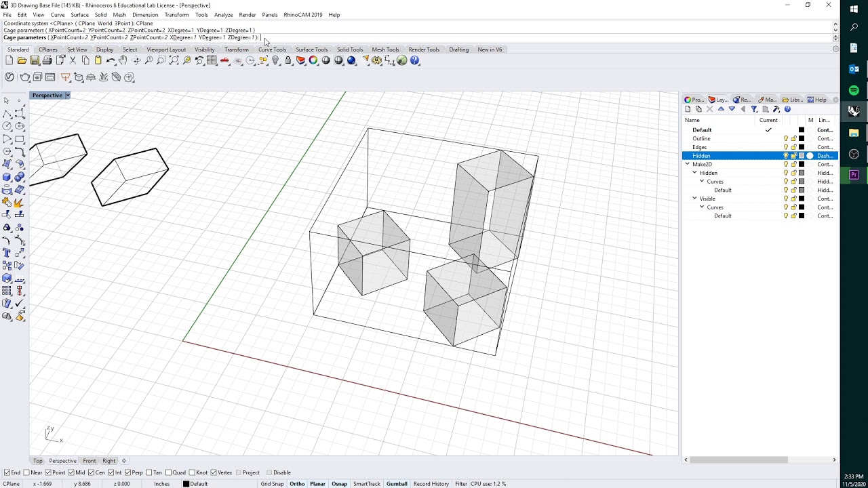
Task: Open the Transform menu
Action: coord(176,14)
